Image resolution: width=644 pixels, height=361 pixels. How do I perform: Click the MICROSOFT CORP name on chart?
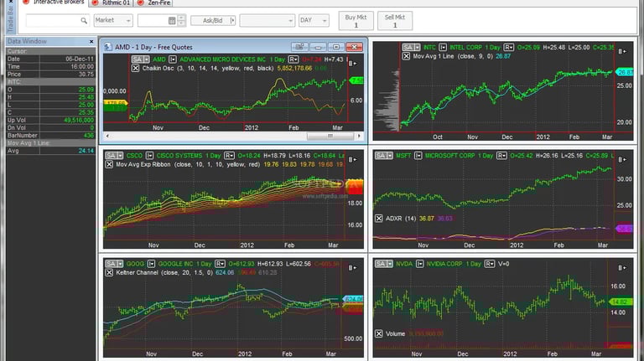(449, 156)
